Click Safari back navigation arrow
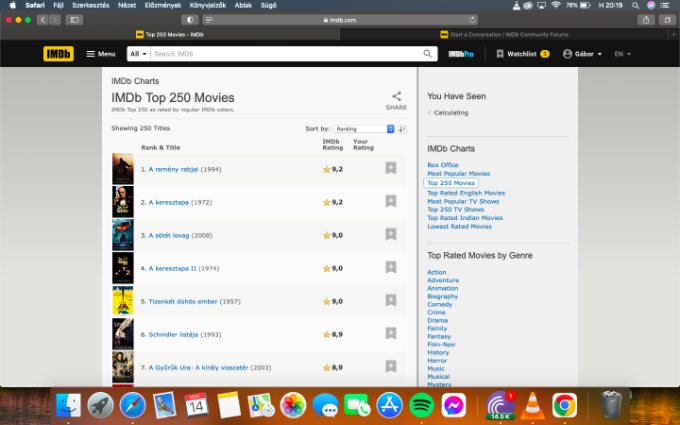 click(x=42, y=20)
